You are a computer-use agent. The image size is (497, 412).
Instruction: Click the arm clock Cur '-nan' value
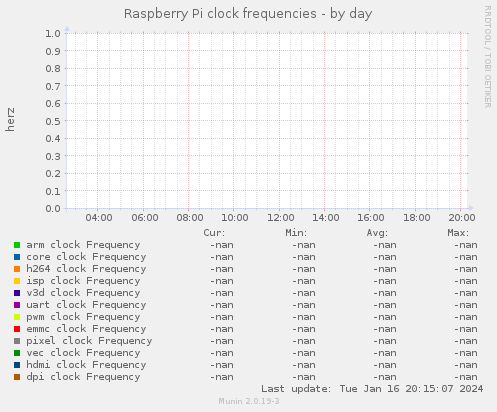222,245
